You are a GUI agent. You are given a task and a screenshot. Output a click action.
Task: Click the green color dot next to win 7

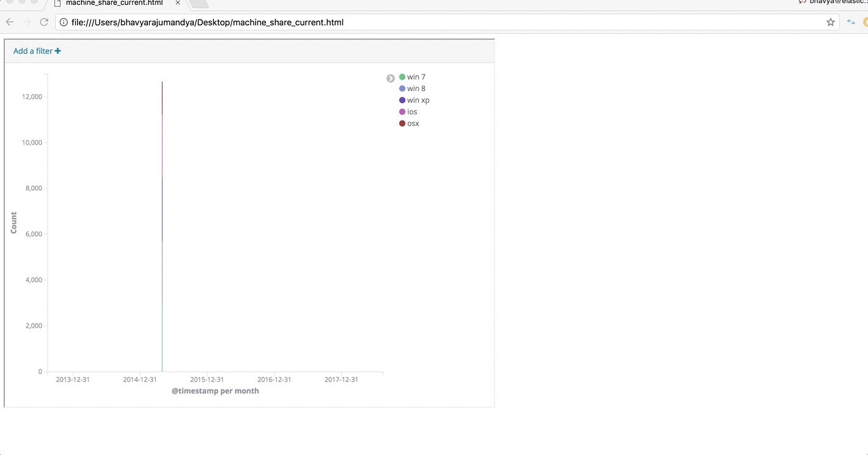pyautogui.click(x=402, y=76)
